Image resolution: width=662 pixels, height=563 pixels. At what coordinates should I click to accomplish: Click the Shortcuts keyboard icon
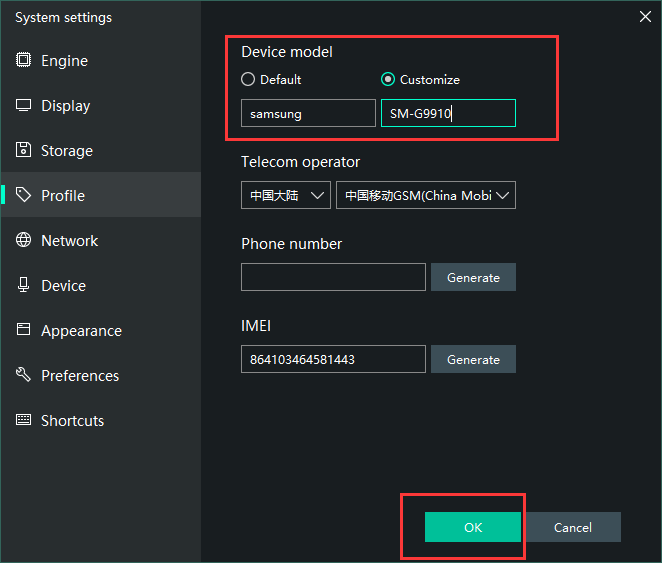(x=24, y=421)
